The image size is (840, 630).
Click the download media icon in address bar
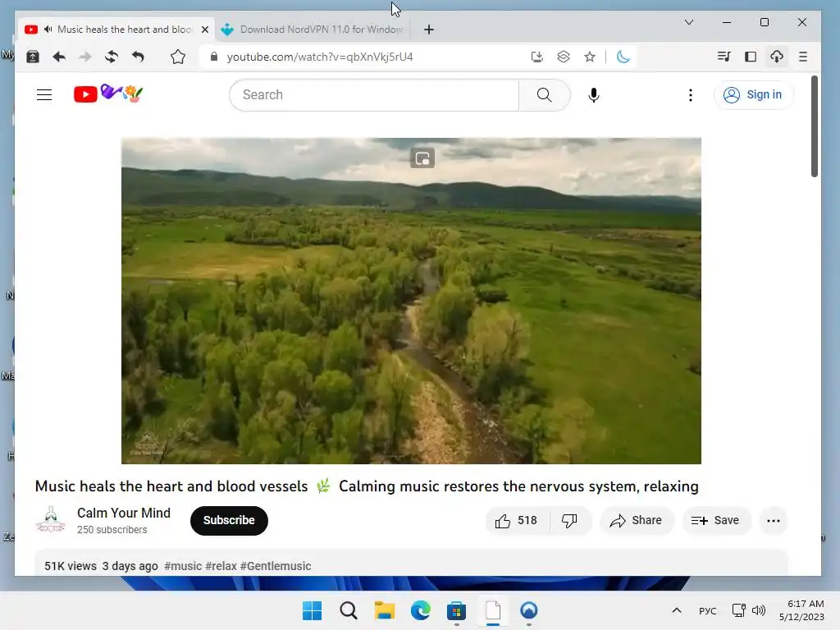[x=536, y=57]
